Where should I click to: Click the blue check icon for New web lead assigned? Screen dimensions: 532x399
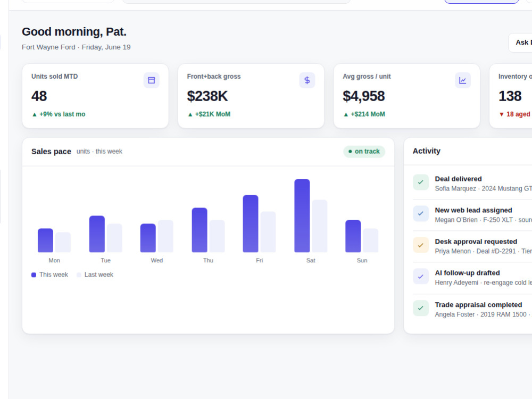(x=421, y=214)
